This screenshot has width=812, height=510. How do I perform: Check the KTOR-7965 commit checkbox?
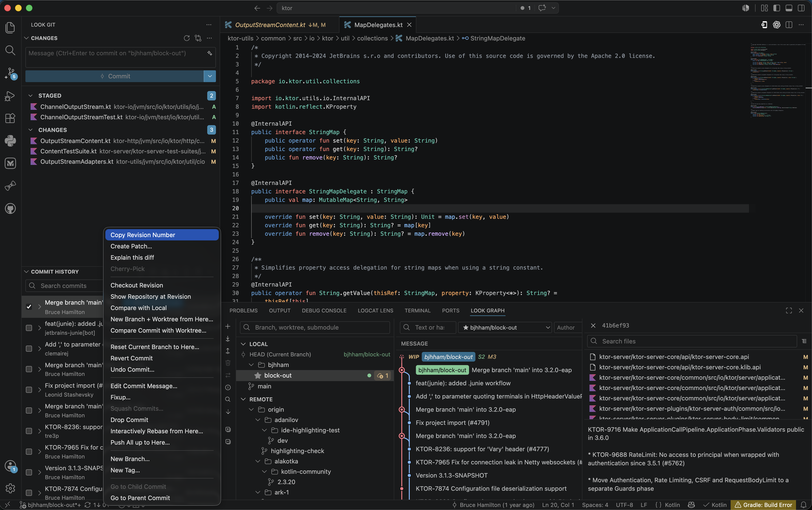coord(29,451)
